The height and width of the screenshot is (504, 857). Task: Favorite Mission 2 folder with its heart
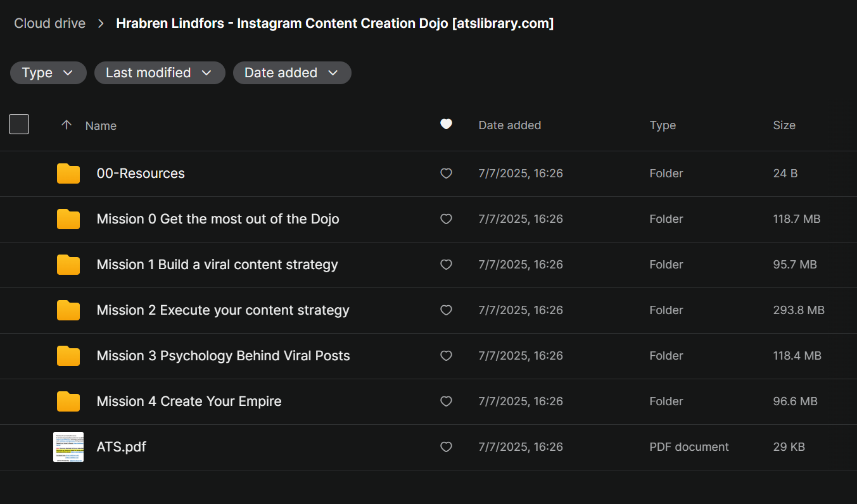coord(447,310)
